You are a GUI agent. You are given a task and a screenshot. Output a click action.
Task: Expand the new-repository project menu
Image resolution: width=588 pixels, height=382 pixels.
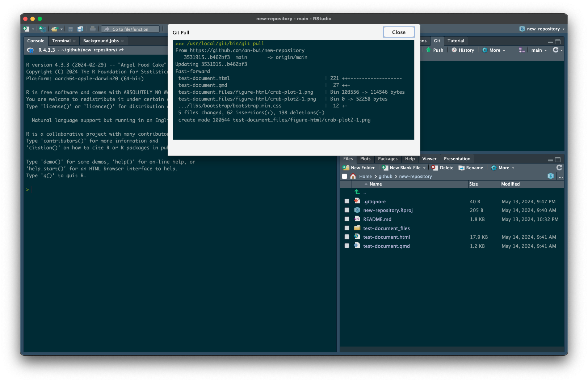pos(543,29)
